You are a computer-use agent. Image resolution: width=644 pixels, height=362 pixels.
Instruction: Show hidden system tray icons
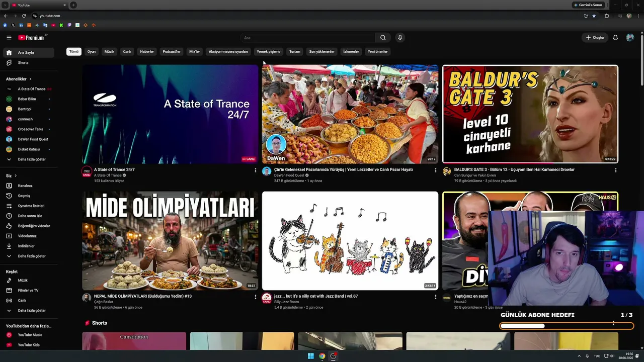click(x=579, y=356)
